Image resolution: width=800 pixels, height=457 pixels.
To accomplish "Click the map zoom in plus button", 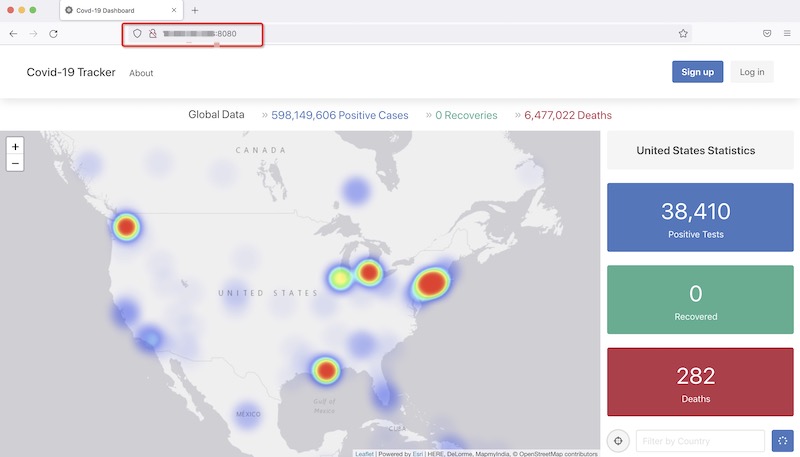I will click(15, 146).
